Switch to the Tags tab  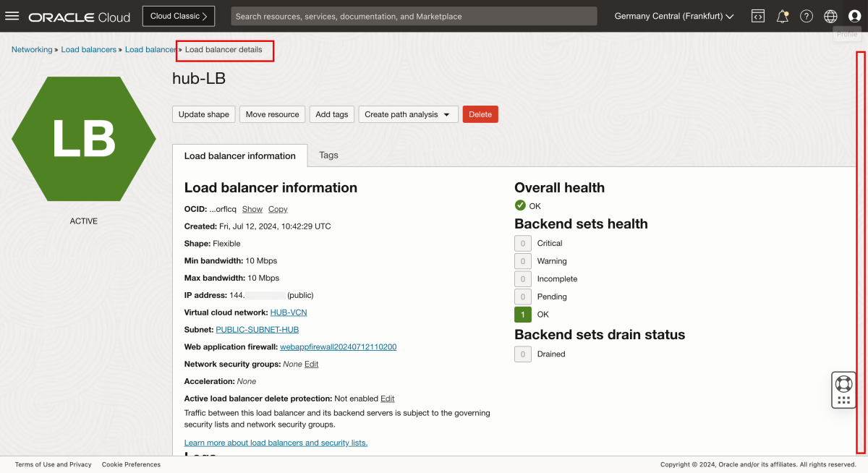pos(329,155)
